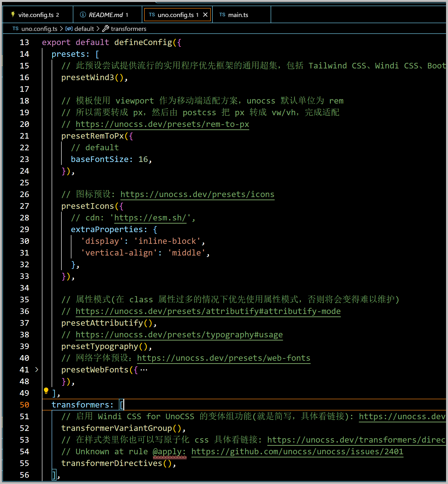Place cursor on baseFontSize property

100,159
